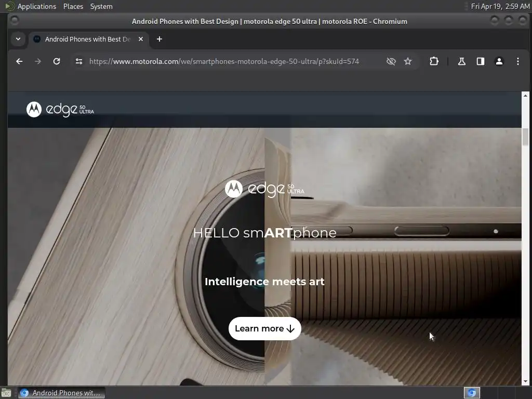
Task: Click the Motorola edge 50 ultra header logo
Action: 60,109
